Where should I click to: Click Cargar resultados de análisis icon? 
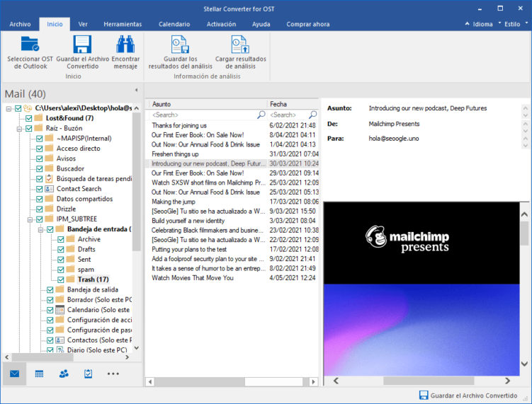[240, 44]
